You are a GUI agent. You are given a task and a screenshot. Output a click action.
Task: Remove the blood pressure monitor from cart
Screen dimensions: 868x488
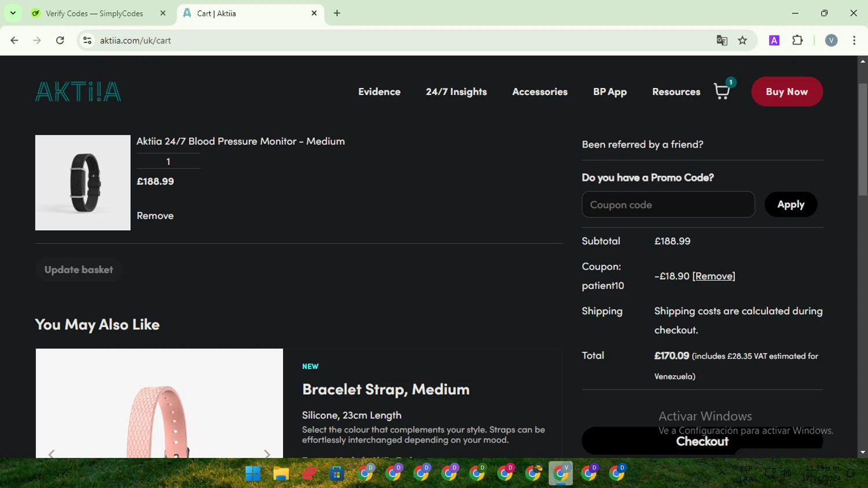155,215
